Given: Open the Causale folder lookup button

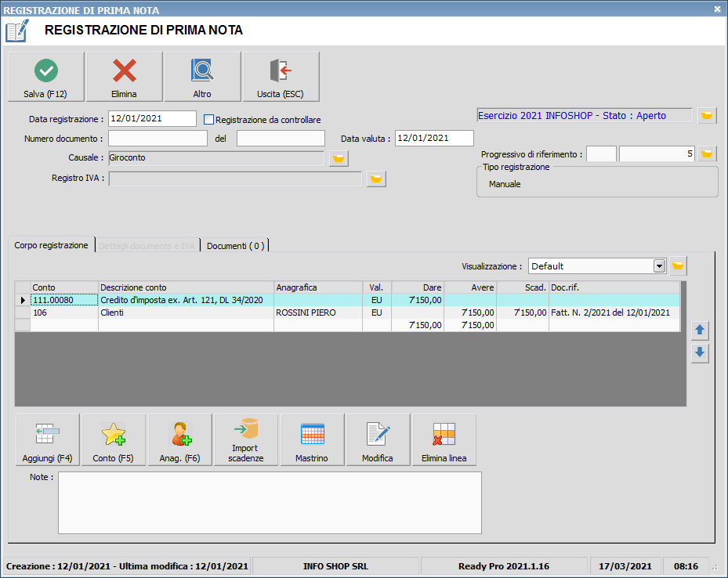Looking at the screenshot, I should tap(339, 159).
